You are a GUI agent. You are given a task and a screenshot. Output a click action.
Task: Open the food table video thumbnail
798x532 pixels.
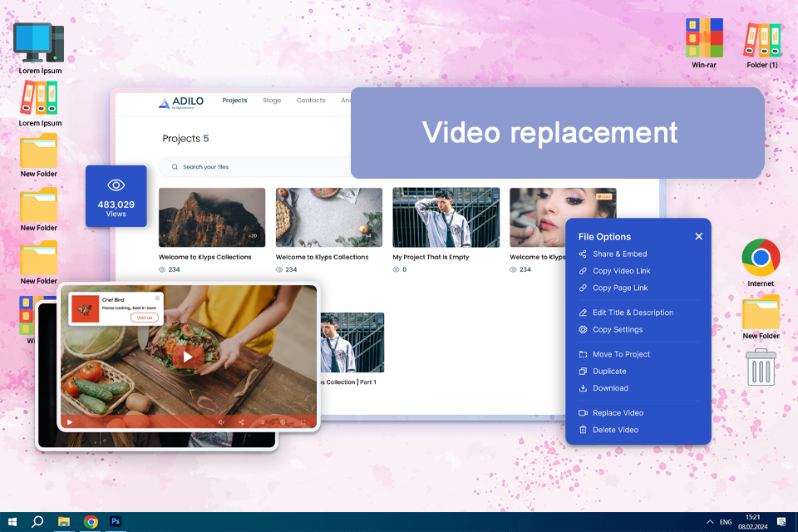pos(329,218)
